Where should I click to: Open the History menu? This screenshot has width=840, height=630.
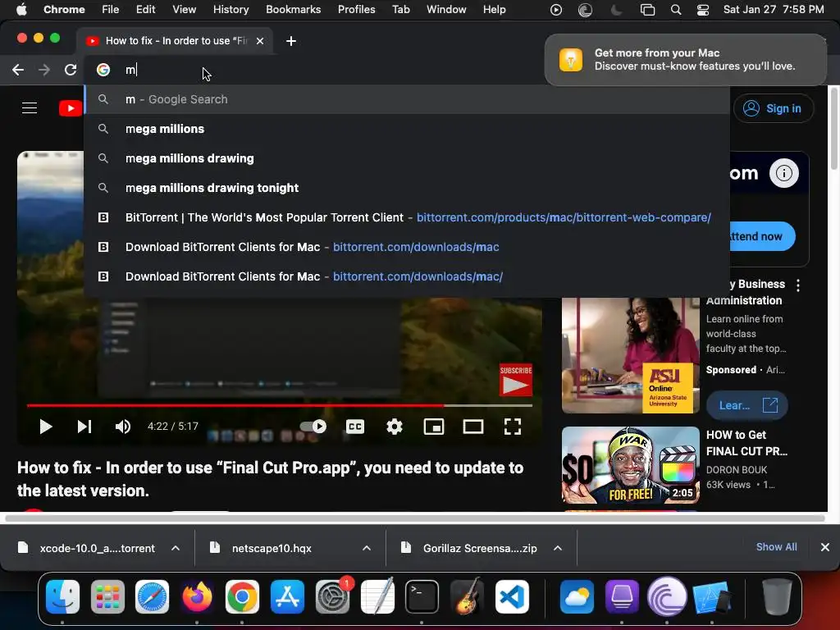tap(231, 10)
